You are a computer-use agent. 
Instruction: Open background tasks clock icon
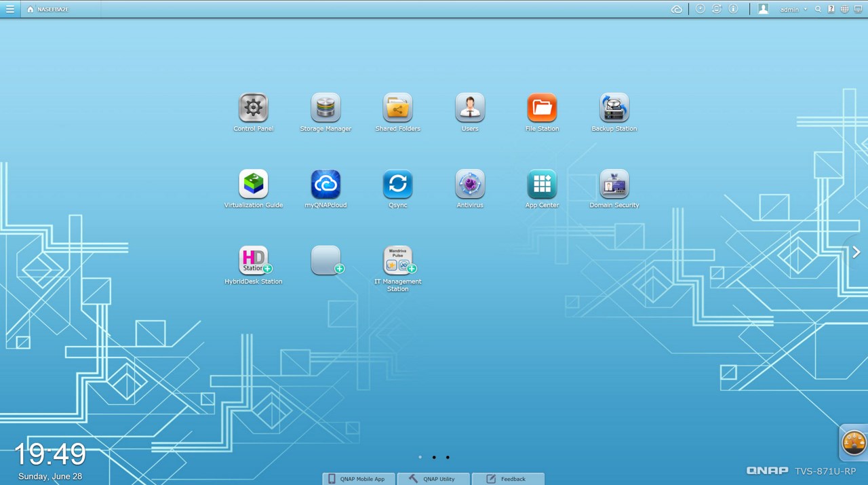click(701, 9)
